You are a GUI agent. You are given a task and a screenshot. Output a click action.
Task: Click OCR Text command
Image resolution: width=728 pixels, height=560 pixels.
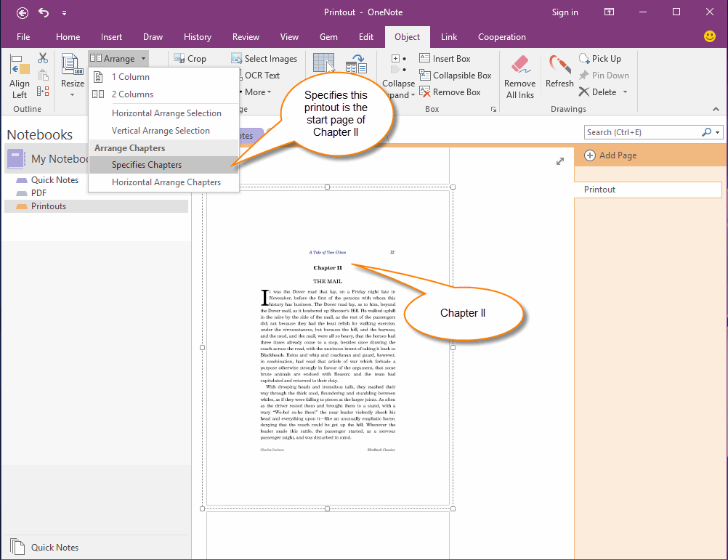pyautogui.click(x=262, y=75)
